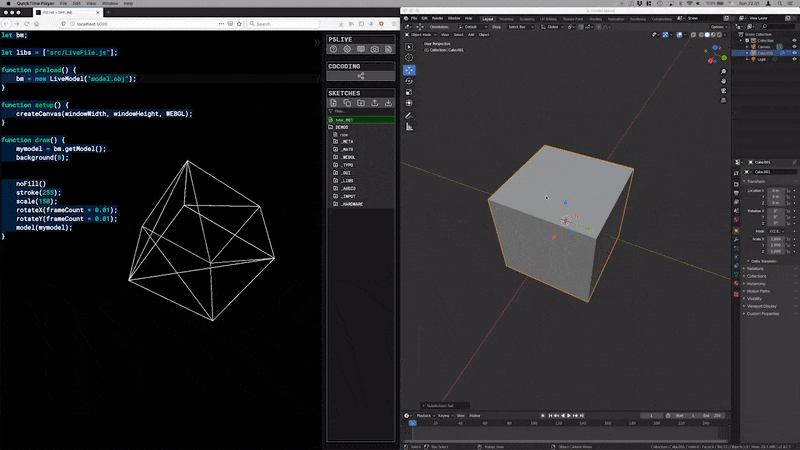800x450 pixels.
Task: Switch perspective/orthographic grid icon
Action: [723, 101]
